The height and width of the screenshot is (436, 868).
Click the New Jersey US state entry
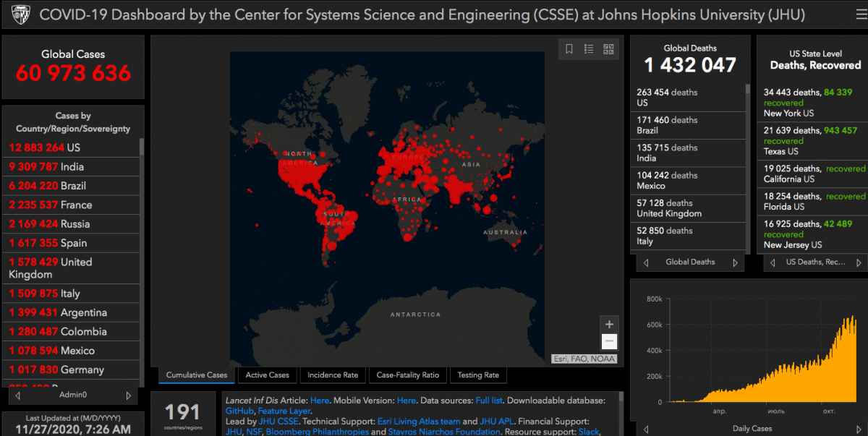point(812,234)
